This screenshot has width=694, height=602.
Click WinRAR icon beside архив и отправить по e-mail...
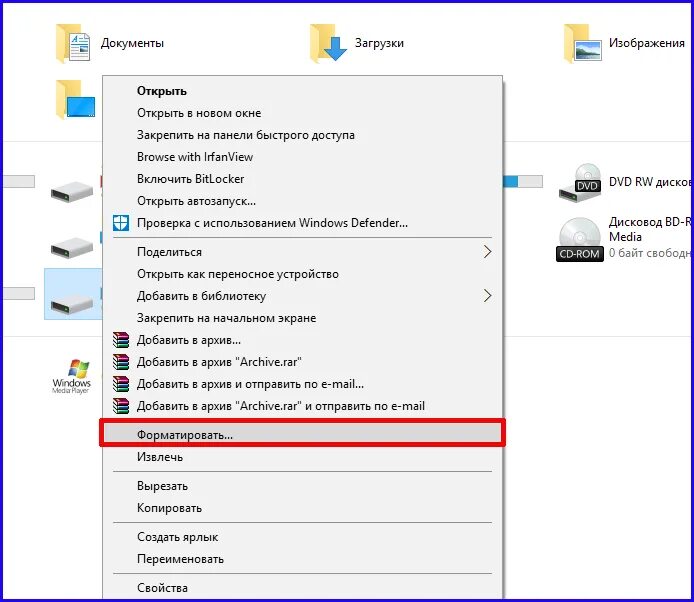pos(121,384)
